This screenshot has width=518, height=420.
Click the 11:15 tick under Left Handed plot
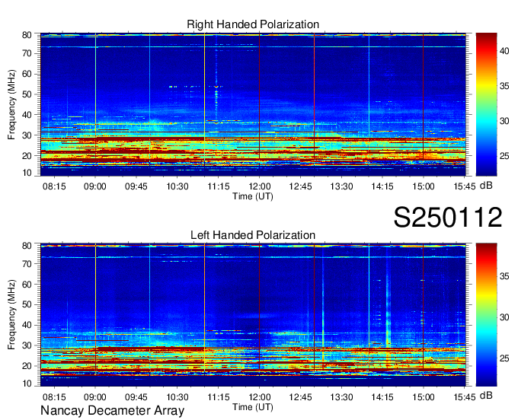tap(219, 397)
